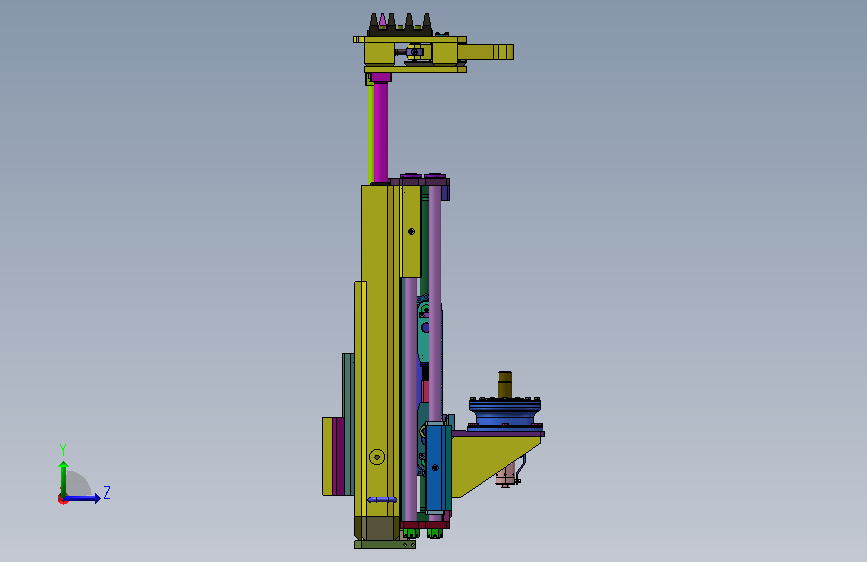
Task: Select the teal plate left of column
Action: (x=348, y=424)
